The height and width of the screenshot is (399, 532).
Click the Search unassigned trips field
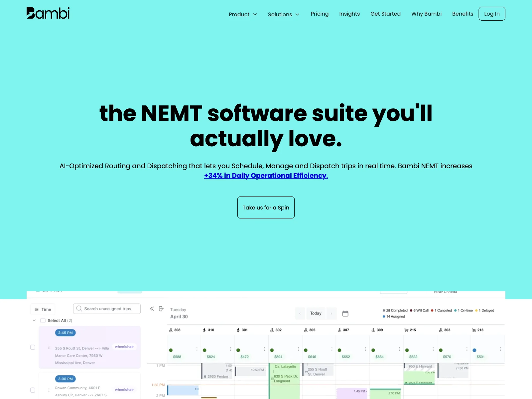click(x=107, y=309)
